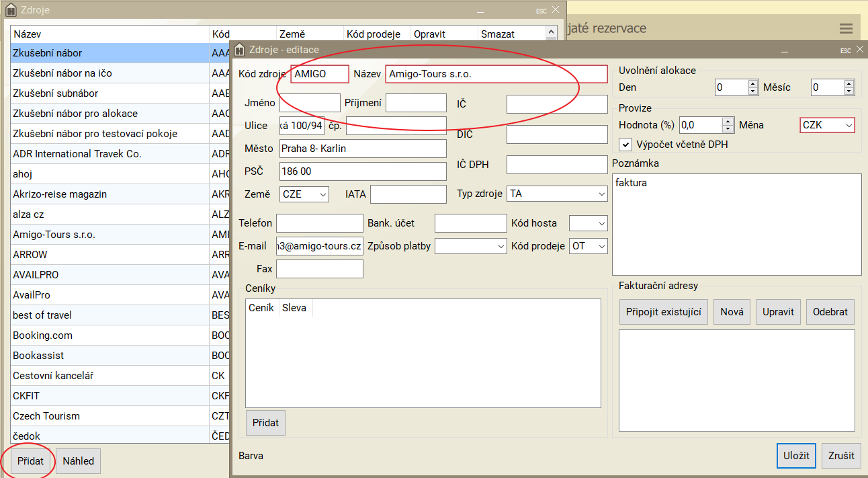Click into the Poznámka text area

[x=736, y=224]
